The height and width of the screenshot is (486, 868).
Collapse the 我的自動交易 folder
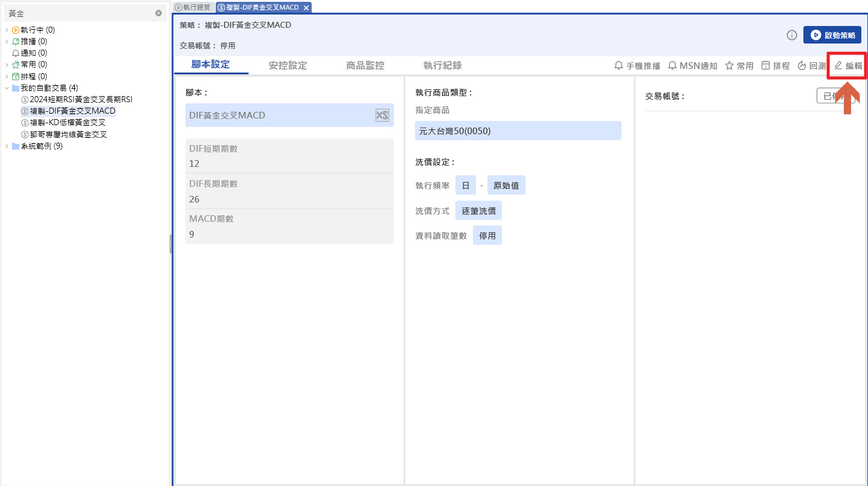coord(7,88)
